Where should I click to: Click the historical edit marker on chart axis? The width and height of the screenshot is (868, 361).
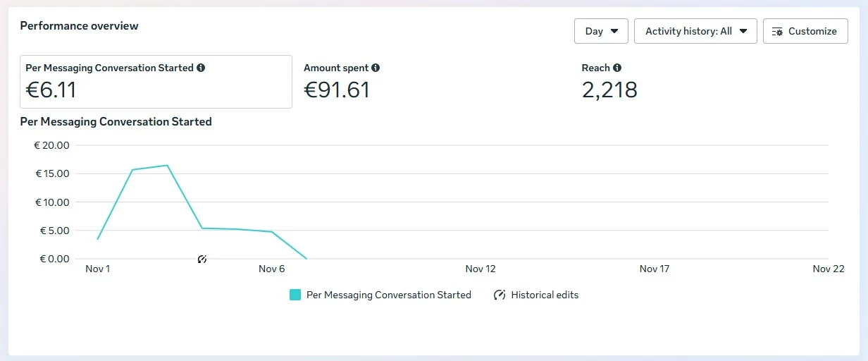tap(202, 259)
